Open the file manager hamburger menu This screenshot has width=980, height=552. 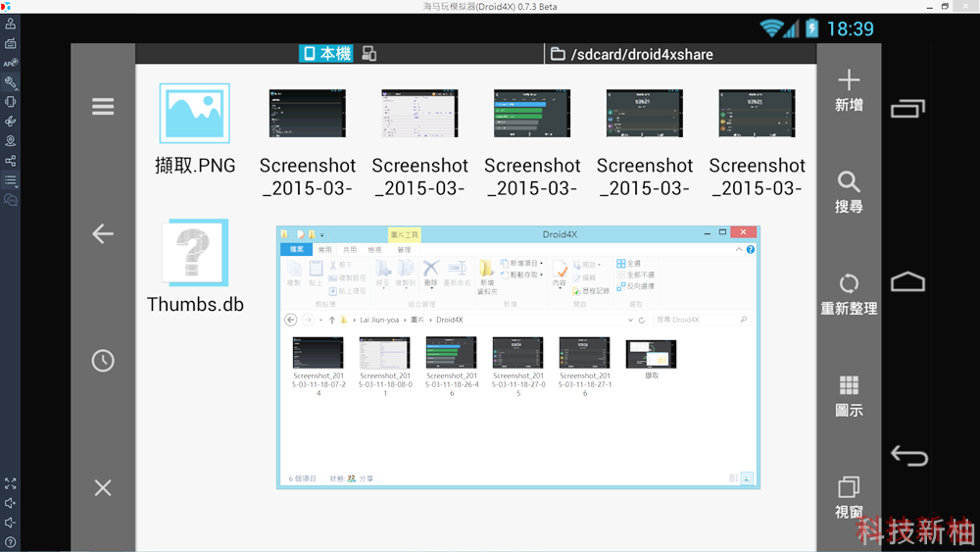103,106
